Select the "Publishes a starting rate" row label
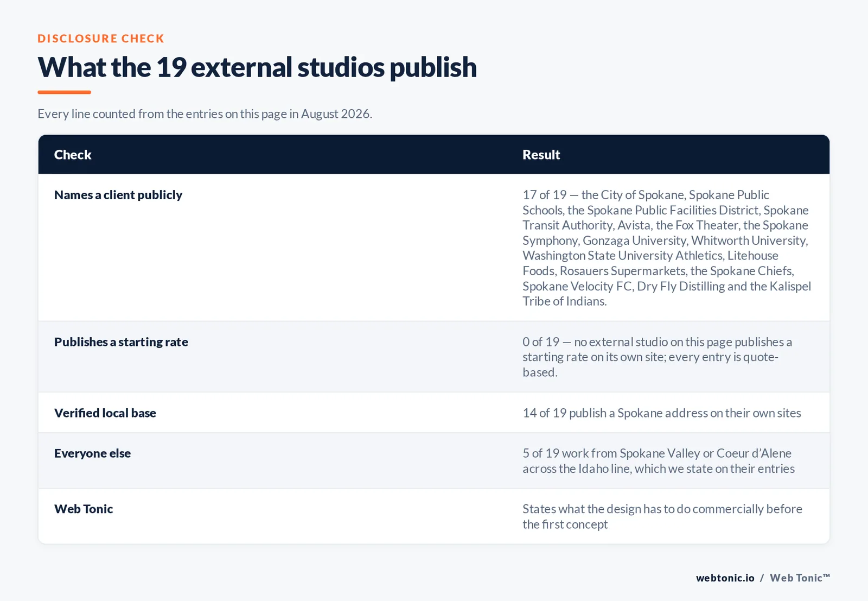Screen dimensions: 868x601 pyautogui.click(x=121, y=342)
